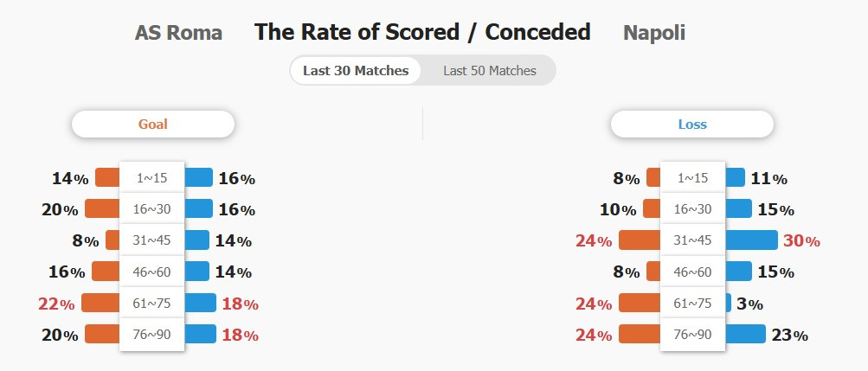Click the AS Roma team name
868x371 pixels.
click(x=178, y=33)
